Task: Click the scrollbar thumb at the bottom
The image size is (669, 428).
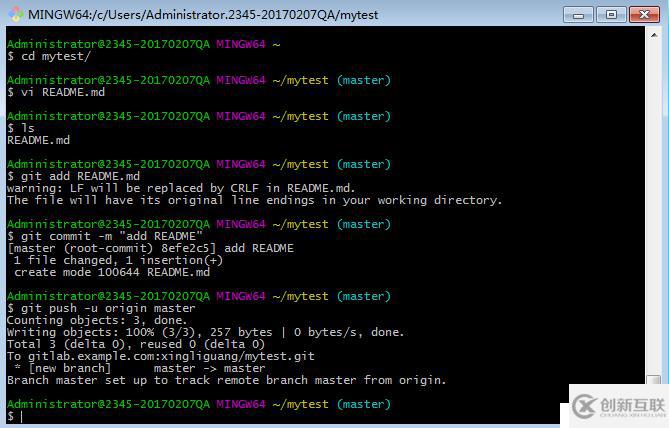Action: pyautogui.click(x=653, y=379)
